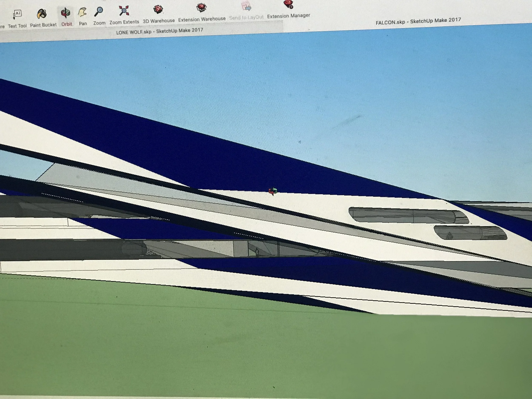
Task: Click the lower gray window pod on hull
Action: pos(470,233)
